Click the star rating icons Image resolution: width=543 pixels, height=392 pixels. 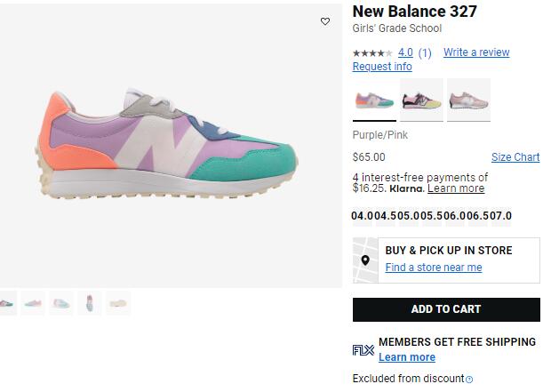click(x=372, y=53)
